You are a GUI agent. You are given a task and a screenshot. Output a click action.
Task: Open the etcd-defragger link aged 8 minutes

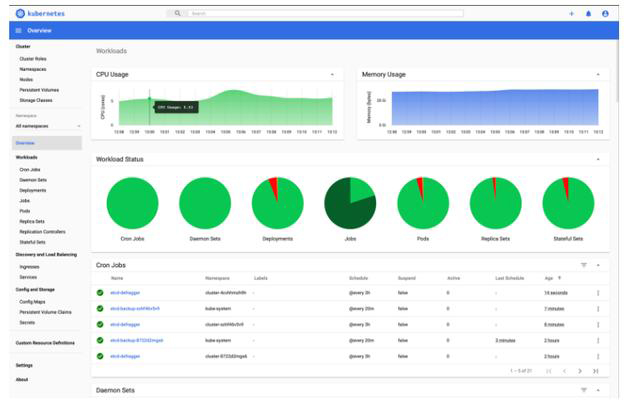click(x=125, y=324)
